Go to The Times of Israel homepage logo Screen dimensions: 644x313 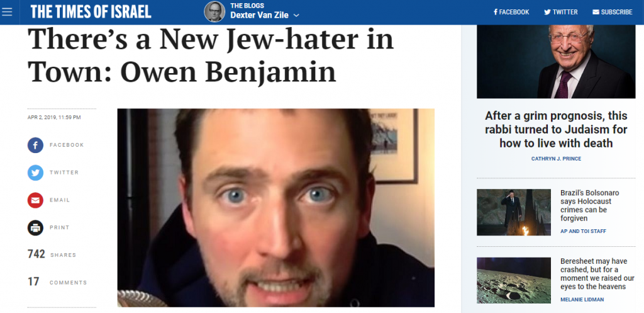(x=91, y=12)
